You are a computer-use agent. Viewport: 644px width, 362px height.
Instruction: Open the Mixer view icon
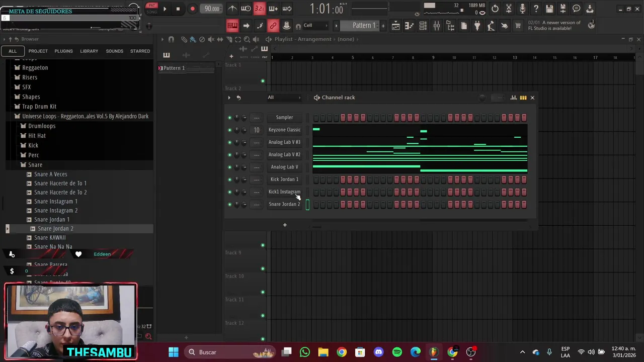pos(437,26)
